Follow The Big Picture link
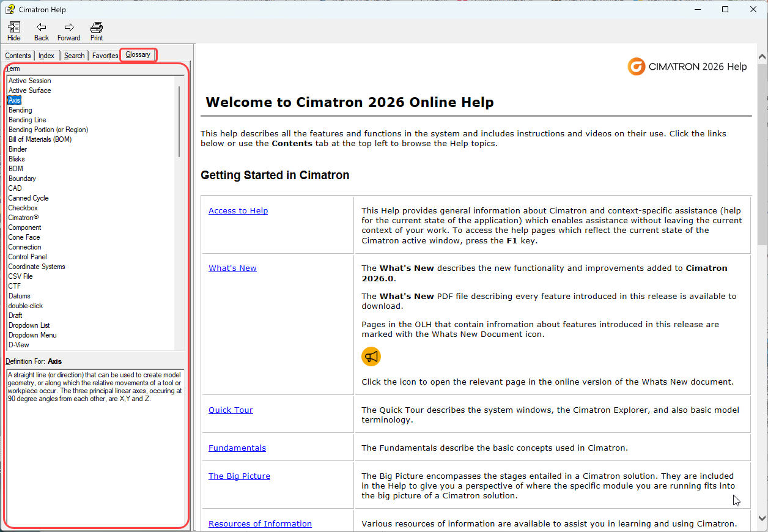Image resolution: width=768 pixels, height=532 pixels. [x=239, y=476]
